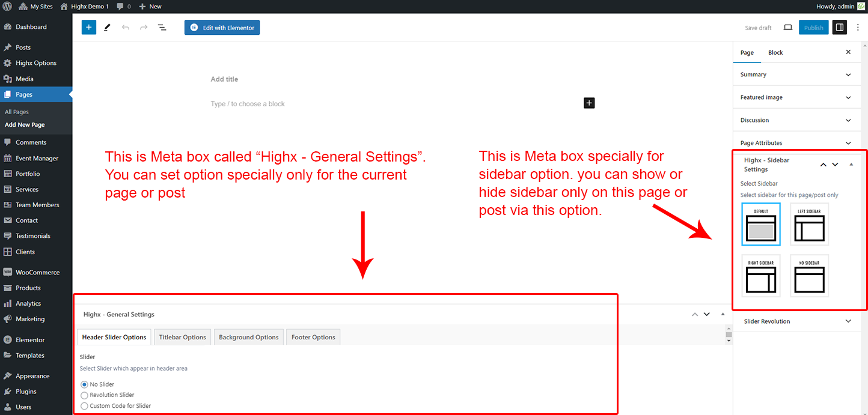Click the Undo arrow in toolbar
868x415 pixels.
[x=125, y=28]
